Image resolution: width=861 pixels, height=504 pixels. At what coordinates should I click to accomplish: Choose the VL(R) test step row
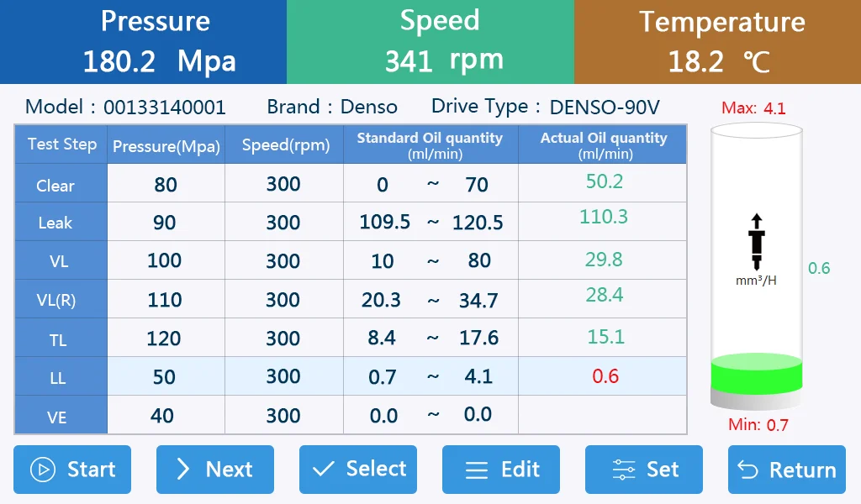pos(351,299)
